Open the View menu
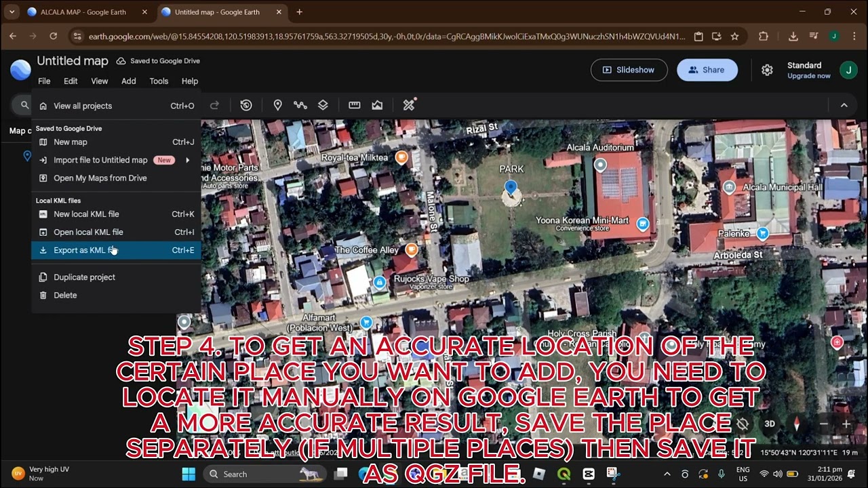 pyautogui.click(x=100, y=81)
